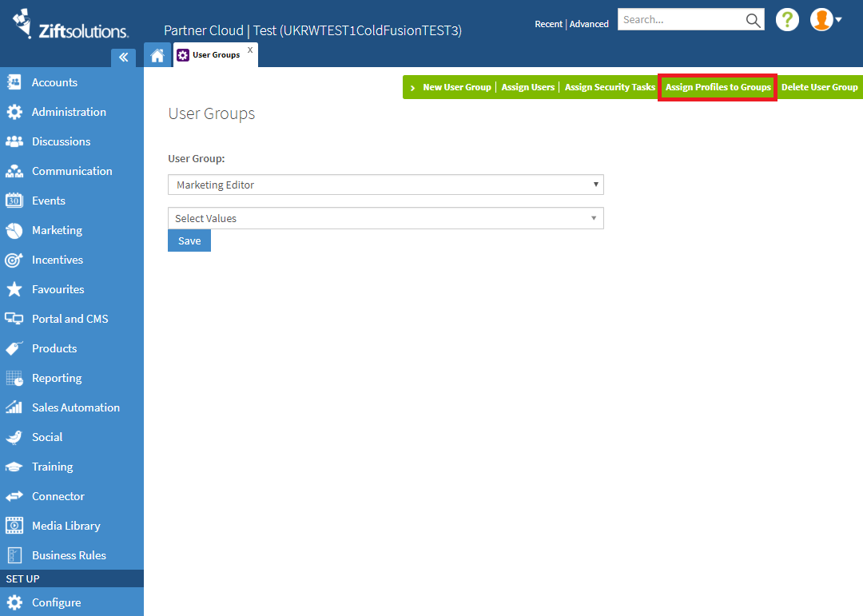This screenshot has height=616, width=863.
Task: Open Sales Automation menu label
Action: pos(76,407)
